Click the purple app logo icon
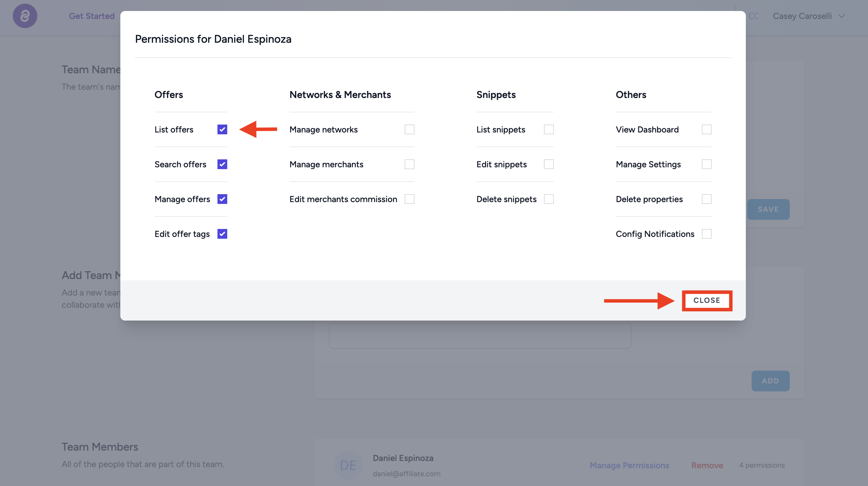This screenshot has height=486, width=868. tap(25, 16)
